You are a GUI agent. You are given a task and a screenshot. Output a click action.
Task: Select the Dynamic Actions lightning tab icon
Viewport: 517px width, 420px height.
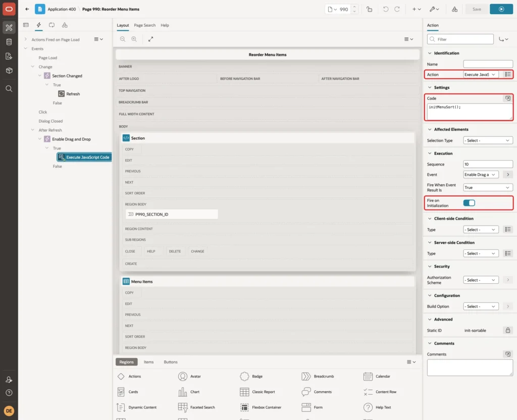click(x=38, y=25)
